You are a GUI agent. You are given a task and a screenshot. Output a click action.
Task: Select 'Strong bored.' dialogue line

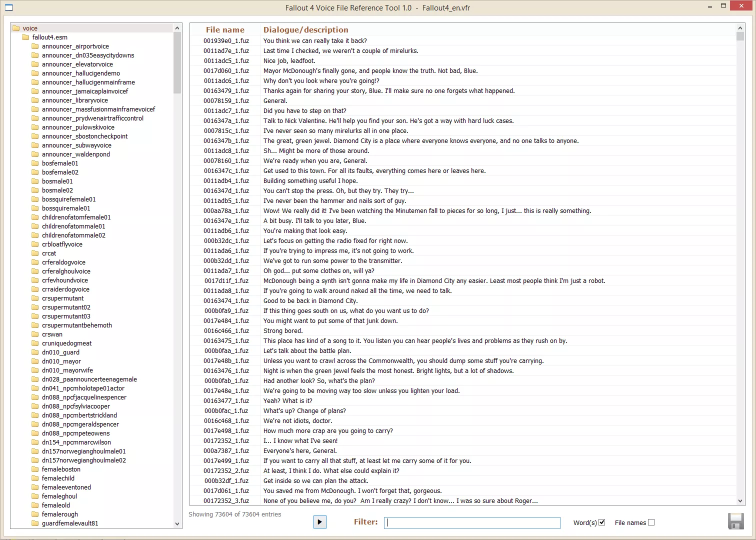coord(283,330)
